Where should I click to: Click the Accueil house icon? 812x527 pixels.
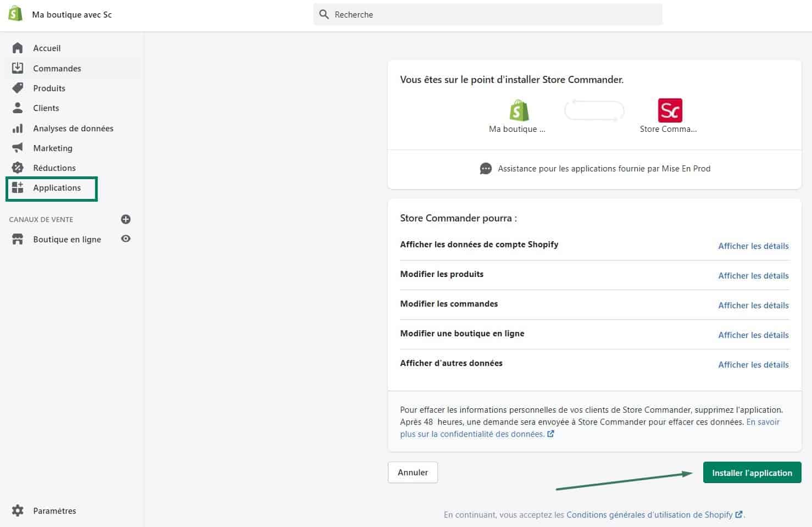click(x=18, y=48)
